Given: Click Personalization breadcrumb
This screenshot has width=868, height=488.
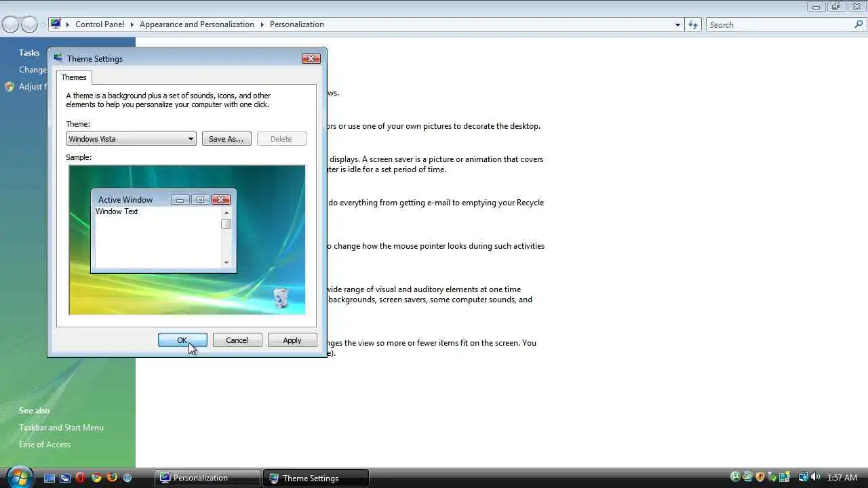Looking at the screenshot, I should pyautogui.click(x=297, y=24).
